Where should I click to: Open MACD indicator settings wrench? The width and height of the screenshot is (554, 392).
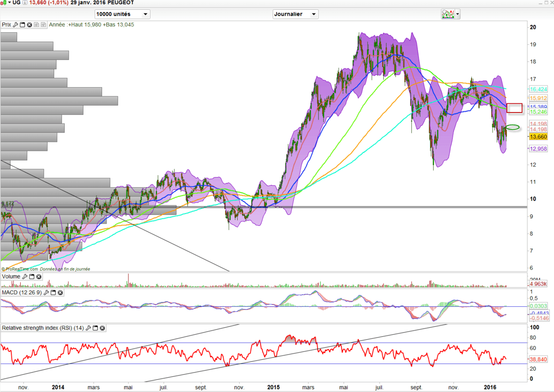(x=46, y=293)
